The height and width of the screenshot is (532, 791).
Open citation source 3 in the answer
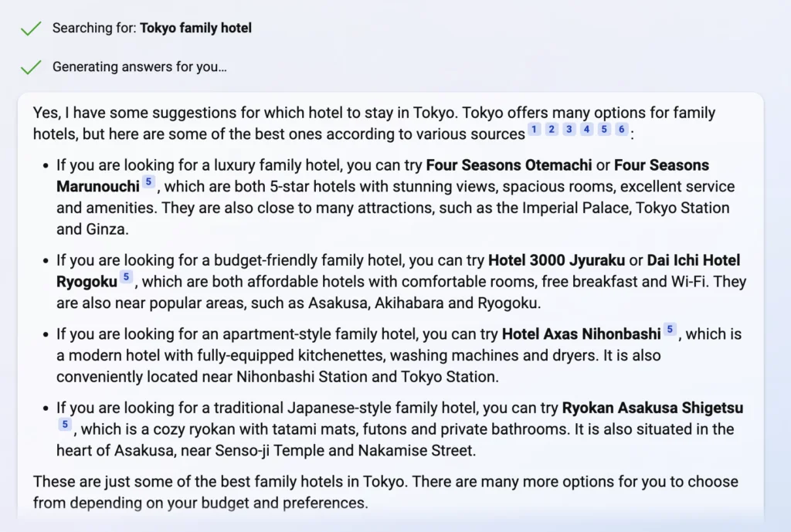tap(569, 130)
